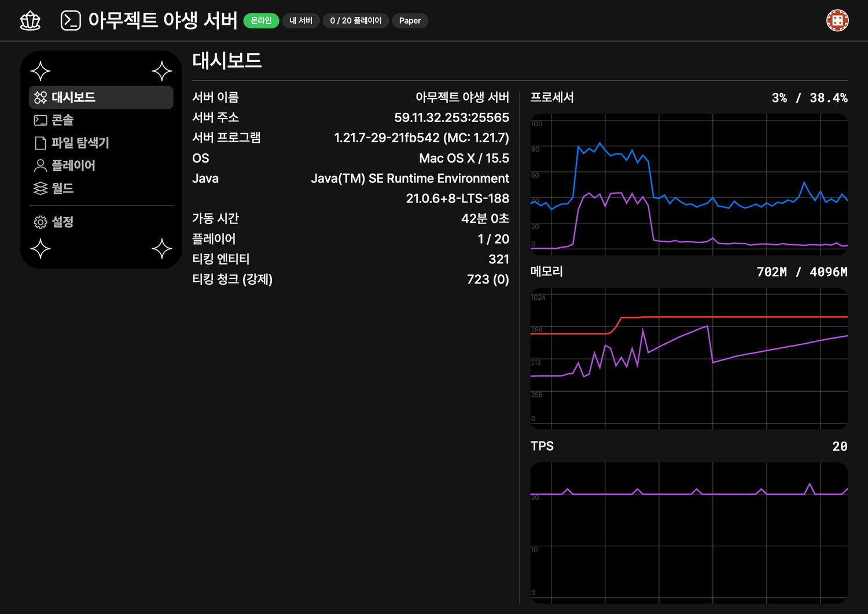Screen dimensions: 868x614
Task: Click the 설정 gear icon
Action: click(x=41, y=222)
